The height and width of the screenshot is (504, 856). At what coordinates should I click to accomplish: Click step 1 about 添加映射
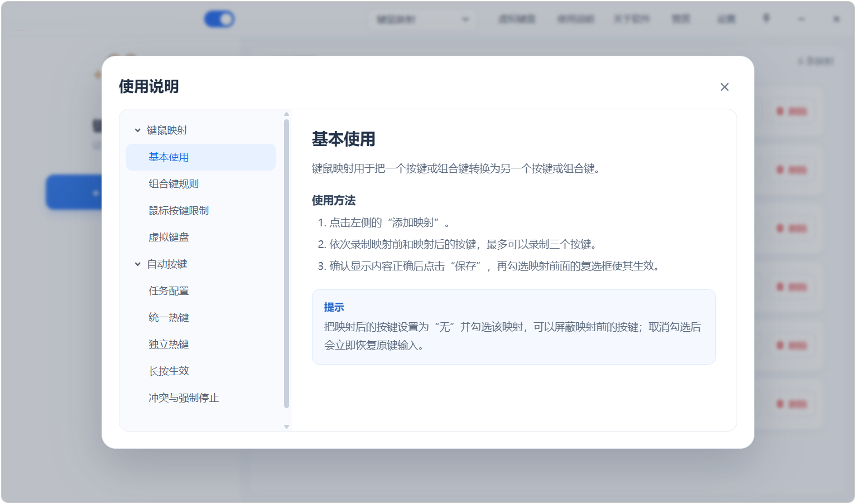pyautogui.click(x=384, y=223)
